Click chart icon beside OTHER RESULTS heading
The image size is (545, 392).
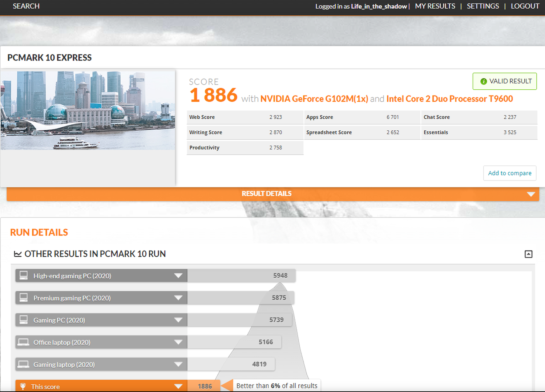(17, 254)
